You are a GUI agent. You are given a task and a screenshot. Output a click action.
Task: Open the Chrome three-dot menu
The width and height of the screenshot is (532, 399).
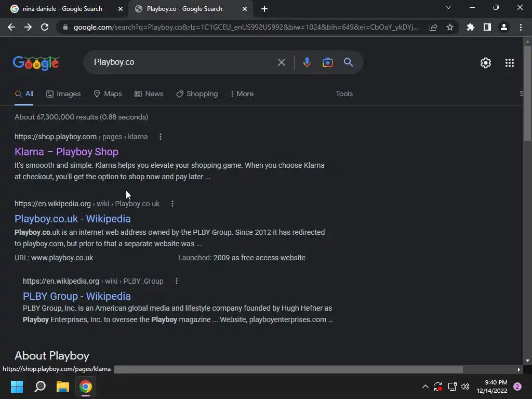pyautogui.click(x=521, y=27)
